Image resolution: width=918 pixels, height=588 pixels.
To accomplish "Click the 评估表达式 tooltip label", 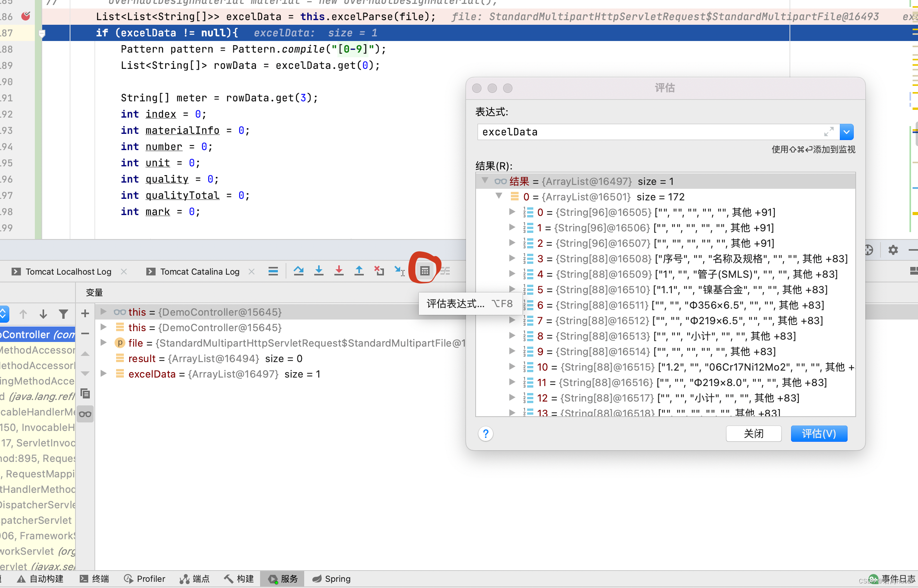I will [x=456, y=304].
